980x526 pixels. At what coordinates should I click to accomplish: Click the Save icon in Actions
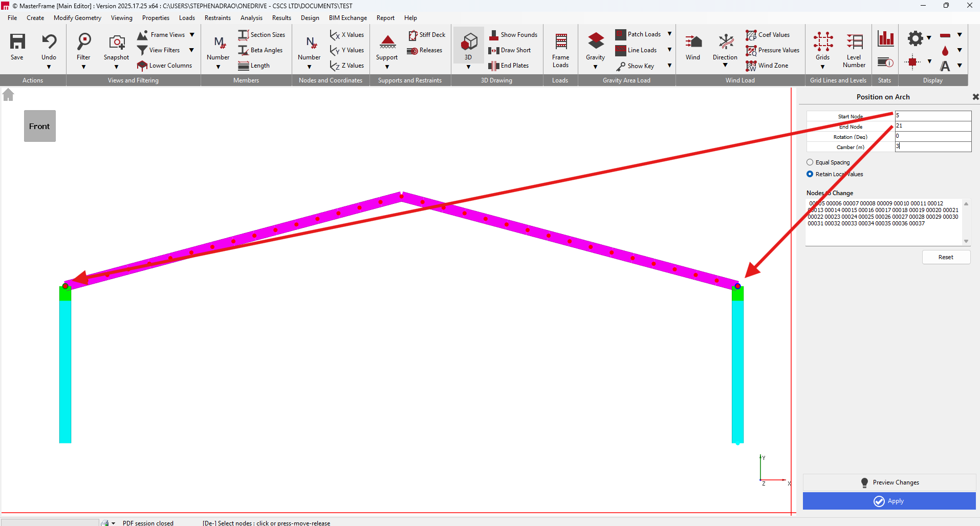pyautogui.click(x=17, y=41)
